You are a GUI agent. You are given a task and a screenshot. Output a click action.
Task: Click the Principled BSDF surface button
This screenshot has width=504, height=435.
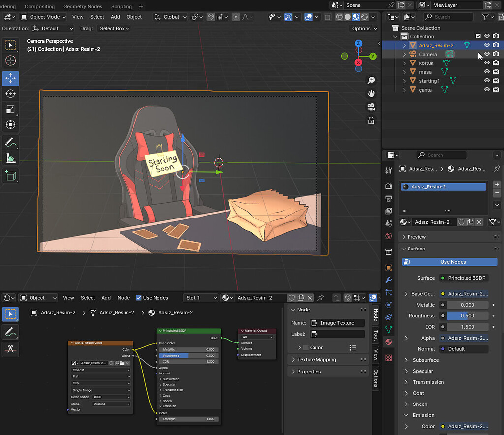point(464,278)
